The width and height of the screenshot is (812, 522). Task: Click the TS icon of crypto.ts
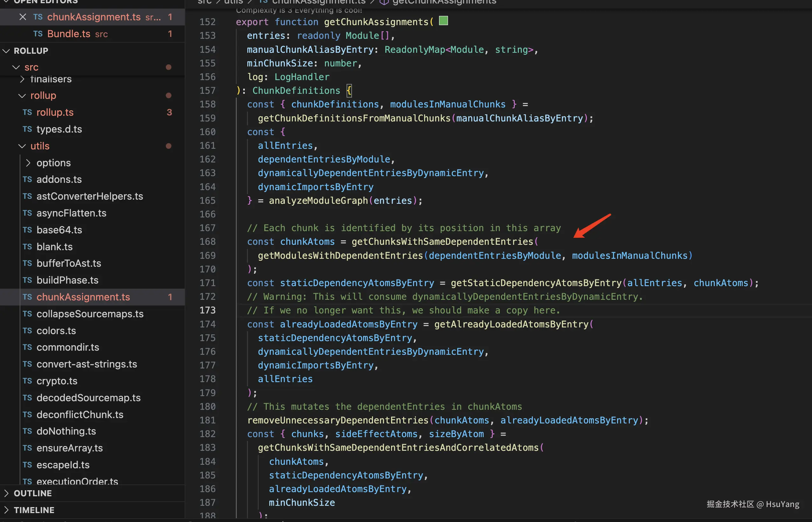pyautogui.click(x=27, y=381)
